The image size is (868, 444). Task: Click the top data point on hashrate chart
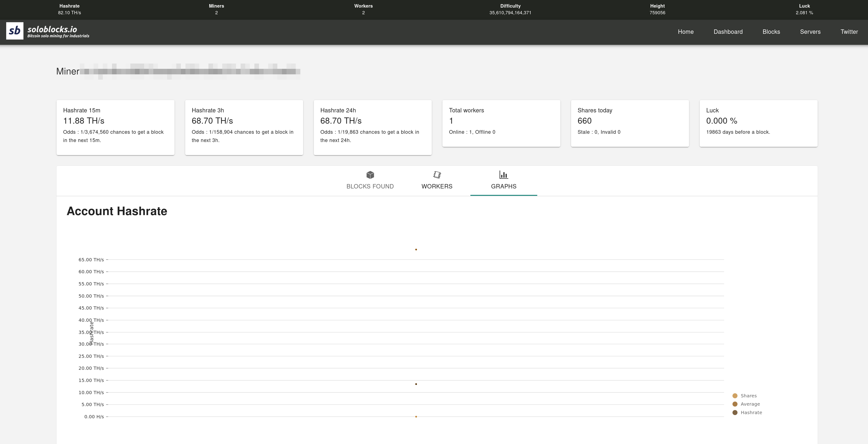pyautogui.click(x=416, y=249)
